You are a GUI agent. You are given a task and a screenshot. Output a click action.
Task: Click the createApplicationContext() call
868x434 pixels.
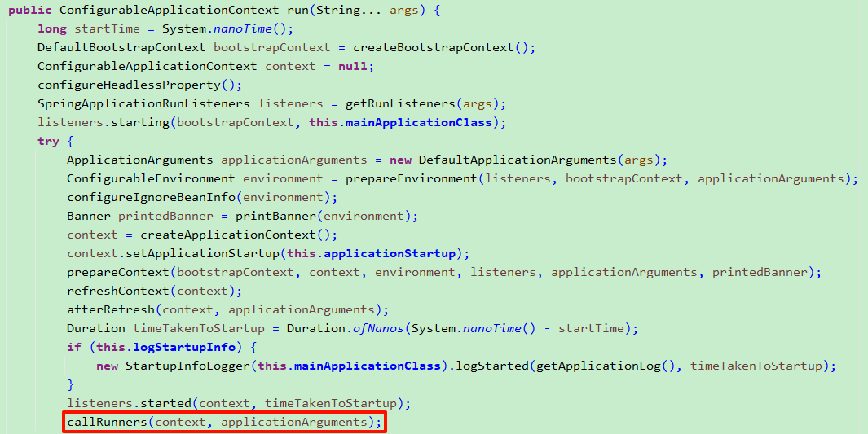236,235
